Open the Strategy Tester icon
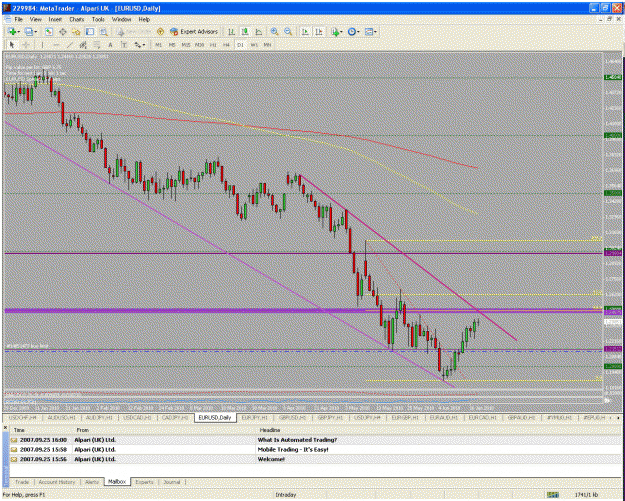Image resolution: width=625 pixels, height=501 pixels. [x=104, y=31]
